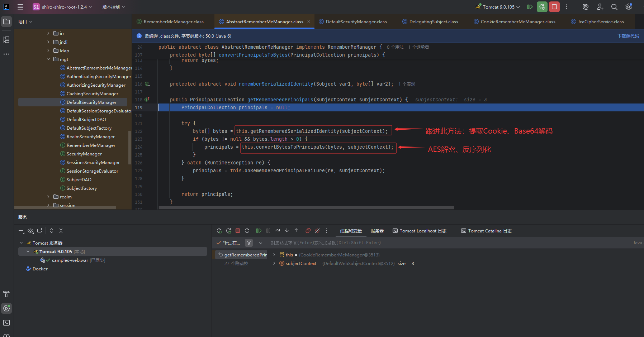The image size is (644, 337).
Task: Toggle Mute Breakpoints in debugger
Action: click(x=317, y=231)
